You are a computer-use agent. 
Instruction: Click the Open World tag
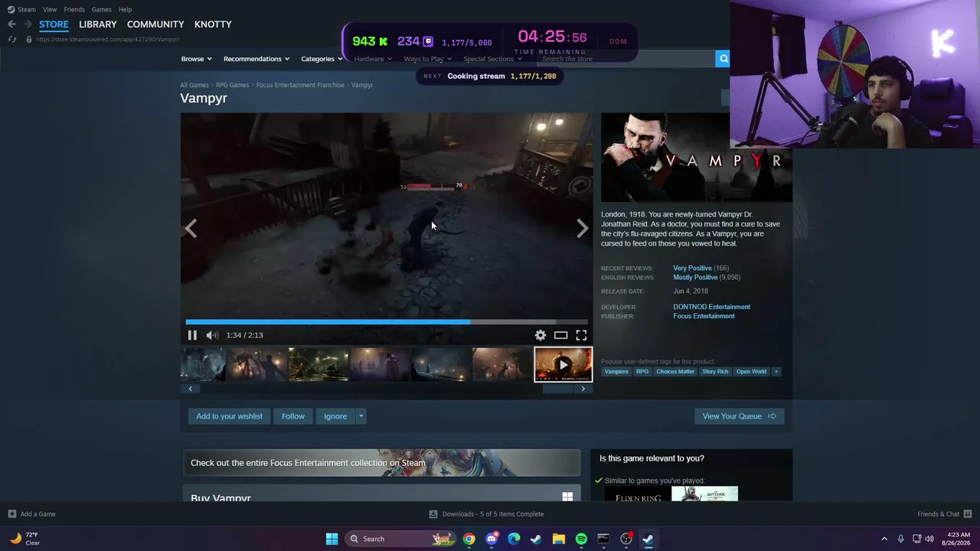point(751,372)
